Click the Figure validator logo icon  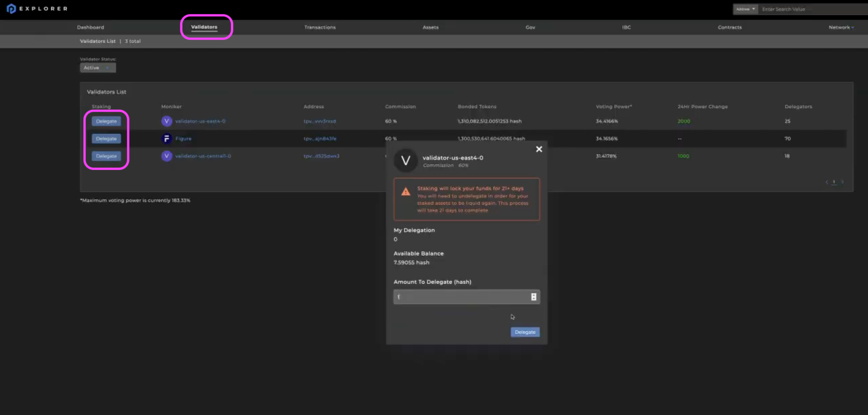pos(166,139)
